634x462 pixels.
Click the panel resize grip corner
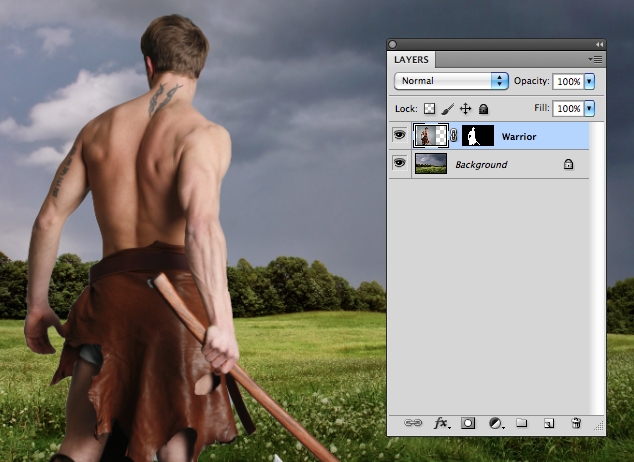coord(599,426)
